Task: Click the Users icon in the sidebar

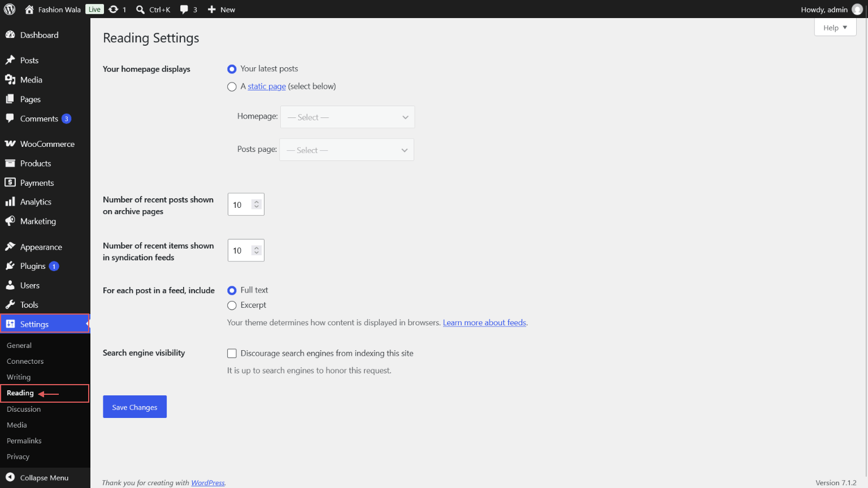Action: coord(10,285)
